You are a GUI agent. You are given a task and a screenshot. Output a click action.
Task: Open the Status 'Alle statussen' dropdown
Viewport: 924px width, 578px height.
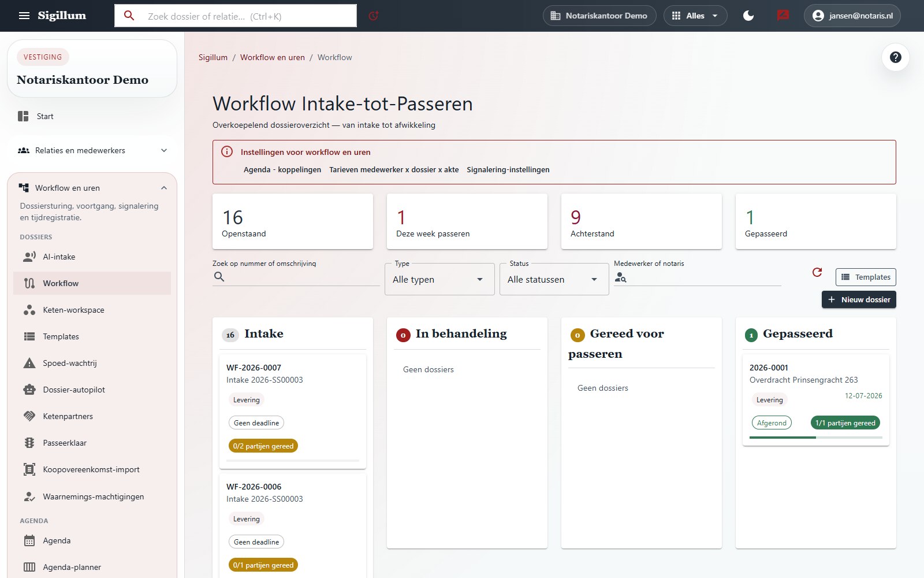coord(554,279)
